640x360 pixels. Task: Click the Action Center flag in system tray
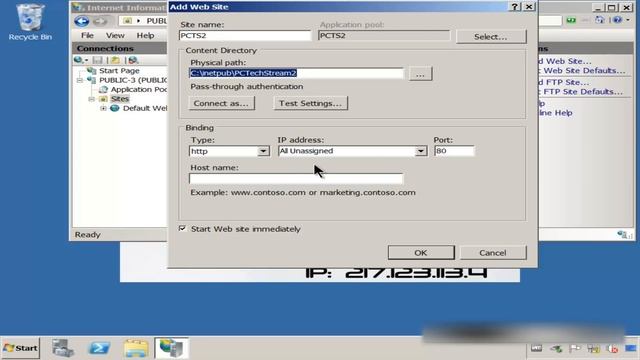pyautogui.click(x=575, y=348)
